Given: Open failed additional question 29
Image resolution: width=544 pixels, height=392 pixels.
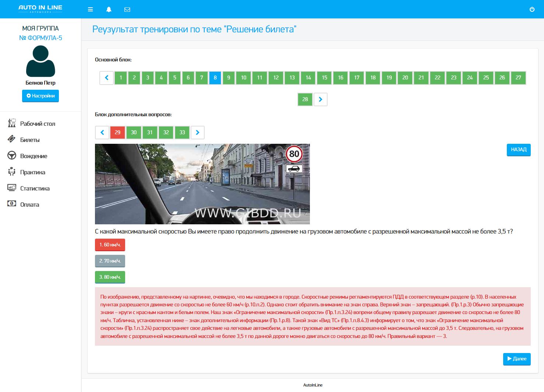Looking at the screenshot, I should click(x=118, y=132).
